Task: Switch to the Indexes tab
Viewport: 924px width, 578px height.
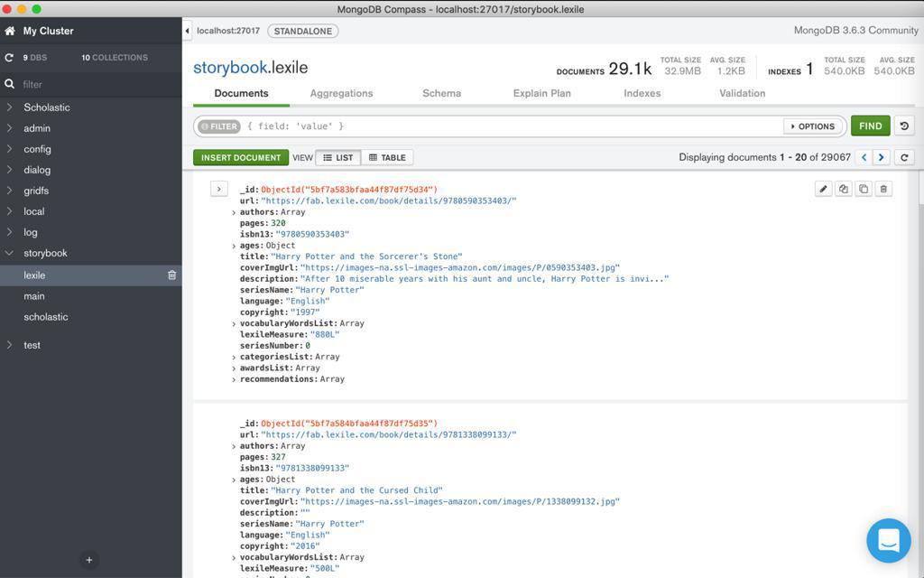Action: (642, 93)
